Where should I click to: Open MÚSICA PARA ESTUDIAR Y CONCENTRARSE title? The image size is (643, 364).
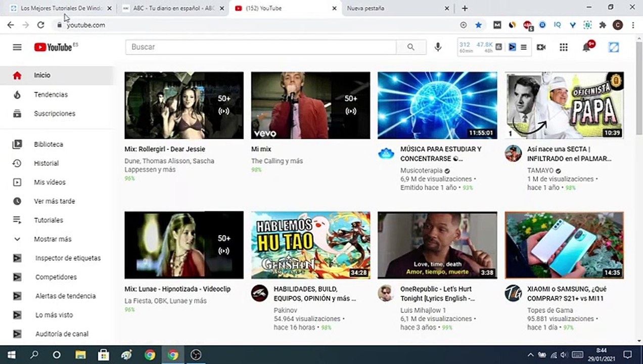(x=441, y=154)
